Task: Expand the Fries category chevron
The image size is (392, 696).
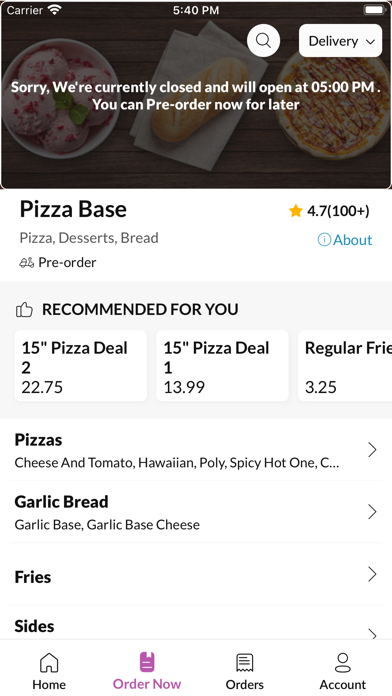Action: pos(372,574)
